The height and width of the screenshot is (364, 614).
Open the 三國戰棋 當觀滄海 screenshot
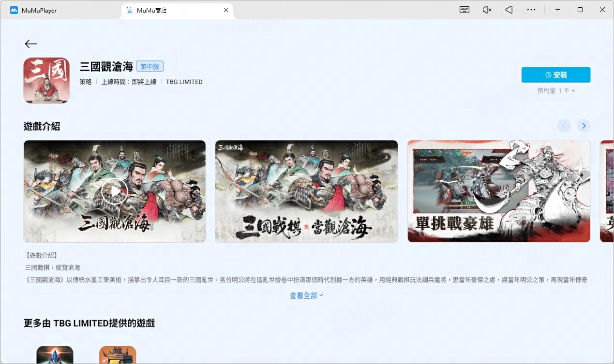pos(306,191)
